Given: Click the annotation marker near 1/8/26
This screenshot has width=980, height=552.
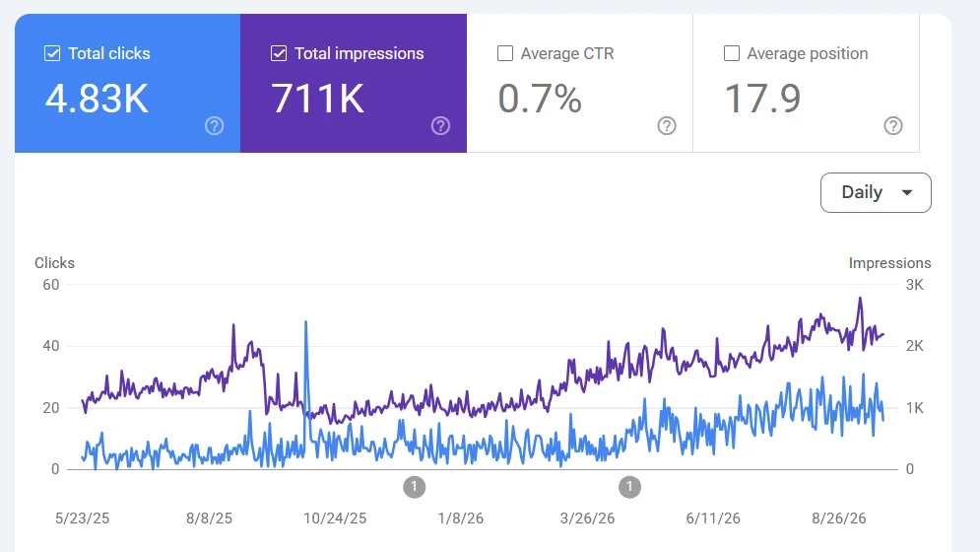Looking at the screenshot, I should (x=415, y=487).
